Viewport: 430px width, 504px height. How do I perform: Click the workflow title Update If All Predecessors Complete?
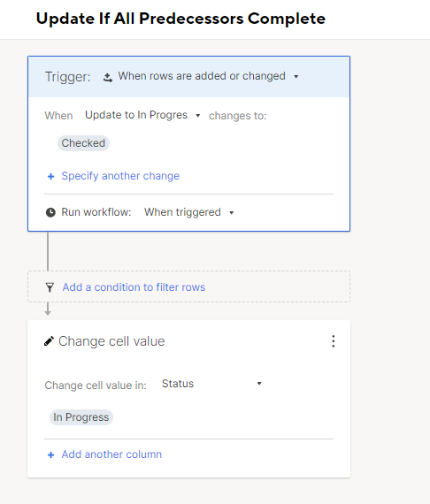(180, 19)
